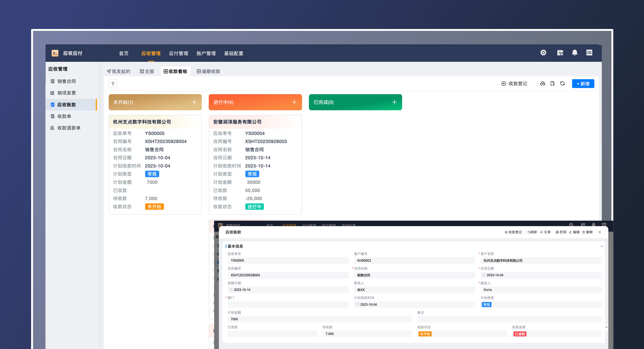Click the refresh icon beside 新增
Viewport: 644px width, 349px height.
(x=562, y=84)
